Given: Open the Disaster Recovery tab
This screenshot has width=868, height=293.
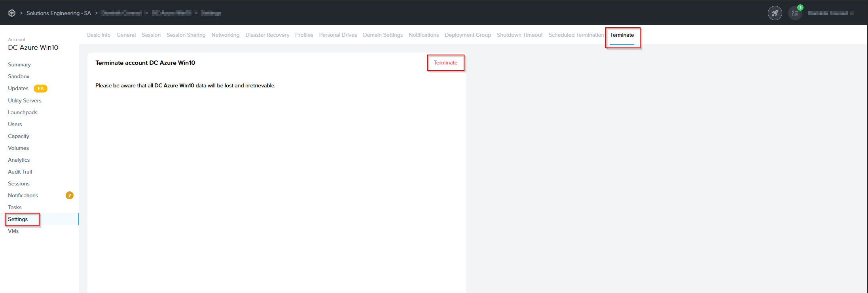Looking at the screenshot, I should [x=267, y=35].
